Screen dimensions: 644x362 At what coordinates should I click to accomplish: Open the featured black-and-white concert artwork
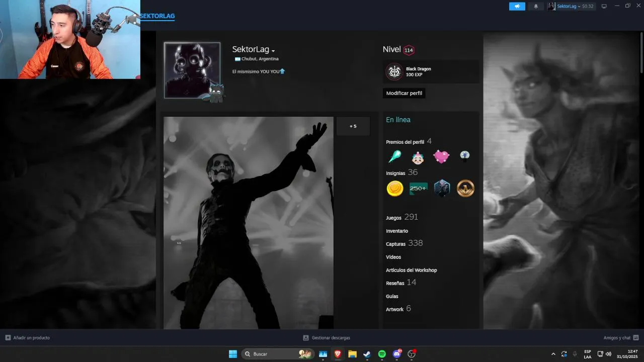(249, 223)
